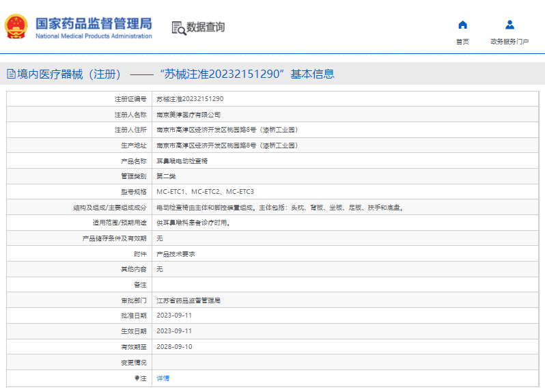Screen dimensions: 545x392
Task: Click the 生产地址 label
Action: pyautogui.click(x=134, y=145)
